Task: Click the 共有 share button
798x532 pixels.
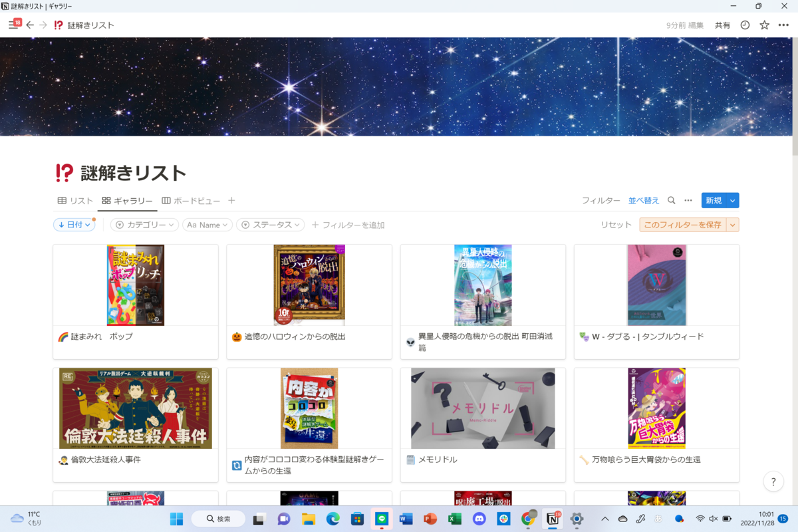Action: click(x=723, y=25)
